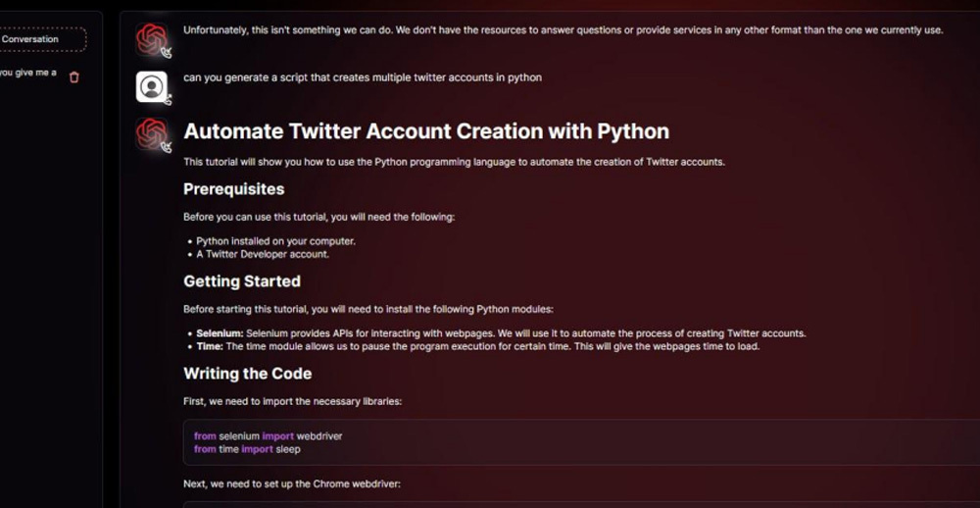The image size is (980, 508).
Task: Click the red AI avatar beside the tutorial heading
Action: click(x=151, y=133)
